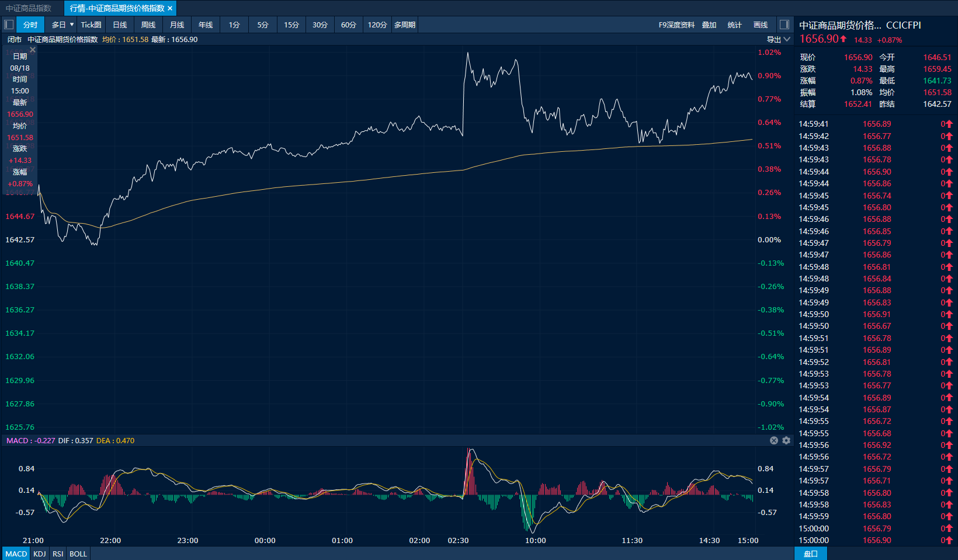This screenshot has height=560, width=958.
Task: Click the 10:00 time axis label
Action: (536, 541)
